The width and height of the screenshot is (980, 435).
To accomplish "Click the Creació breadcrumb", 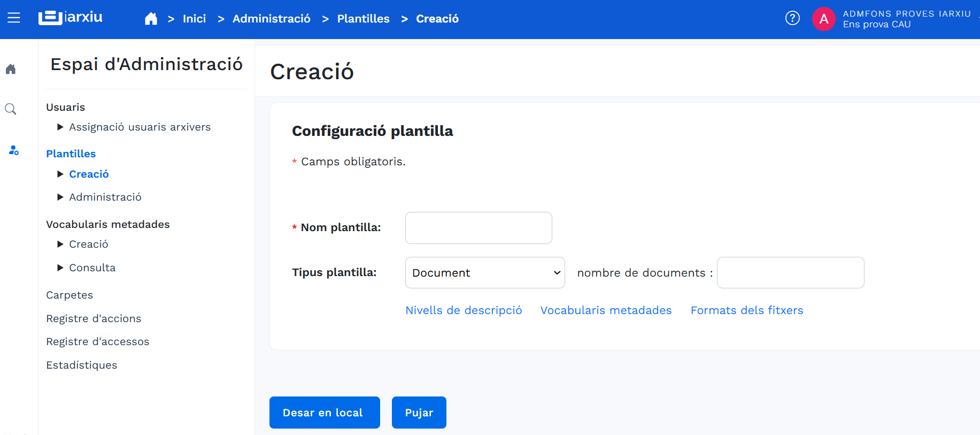I will (437, 19).
